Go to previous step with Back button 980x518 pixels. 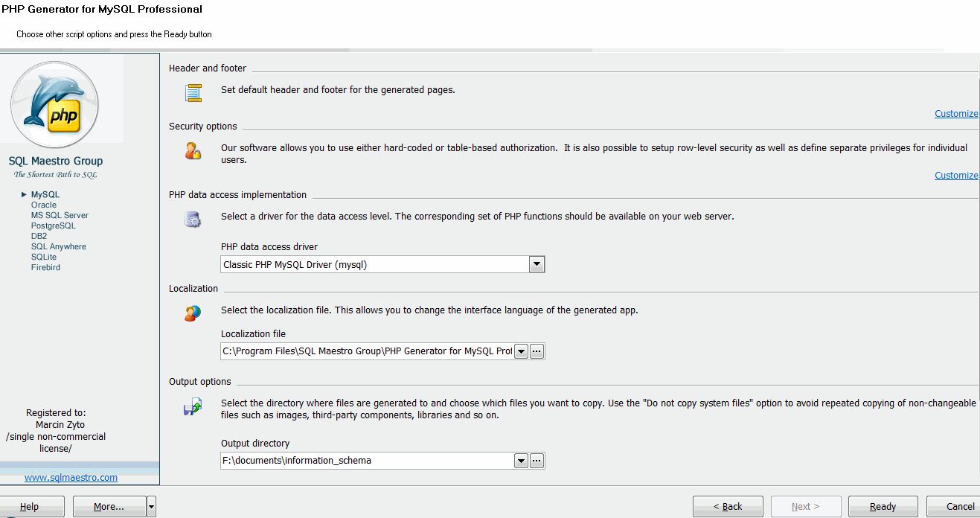728,507
